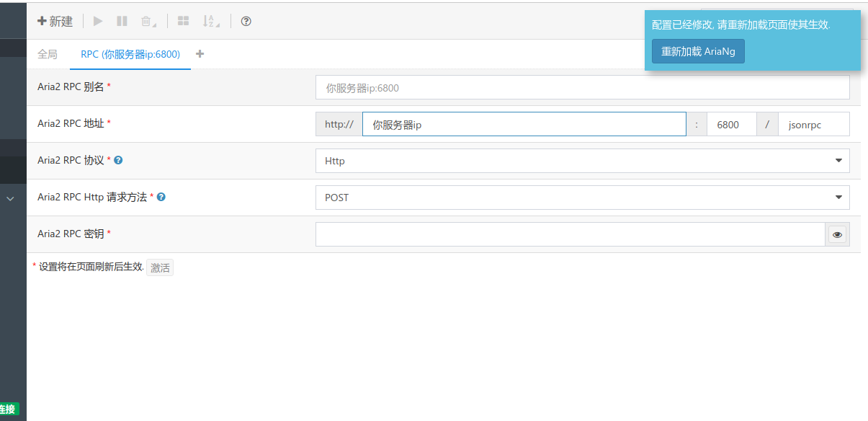This screenshot has height=421, width=868.
Task: Click the select-all grid icon
Action: tap(184, 22)
